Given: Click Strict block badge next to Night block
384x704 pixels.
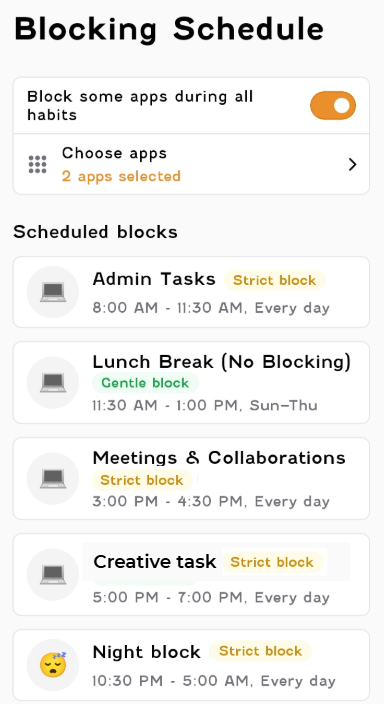Looking at the screenshot, I should tap(260, 651).
